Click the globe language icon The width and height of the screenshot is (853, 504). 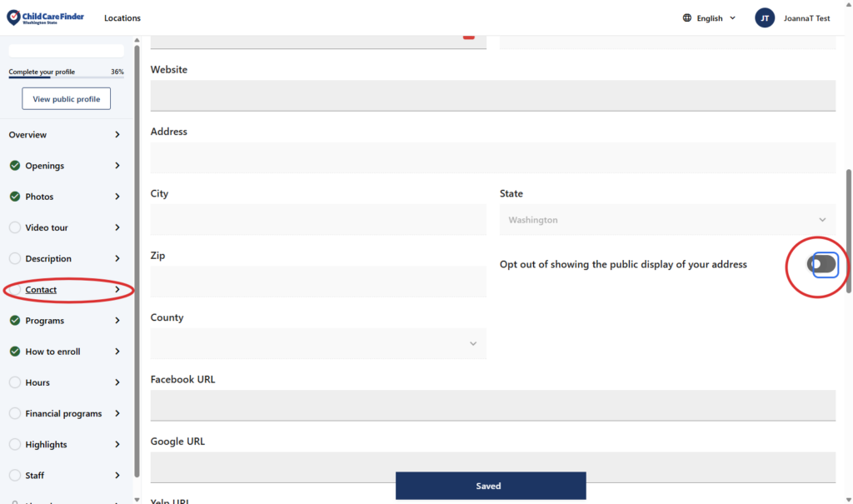point(686,18)
